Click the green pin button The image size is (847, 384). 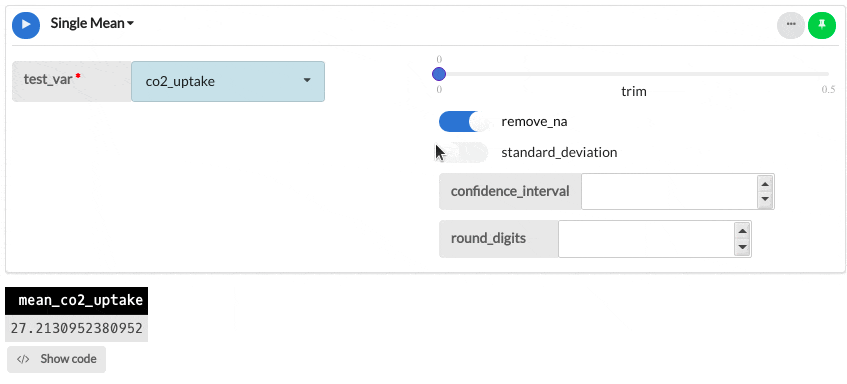822,25
